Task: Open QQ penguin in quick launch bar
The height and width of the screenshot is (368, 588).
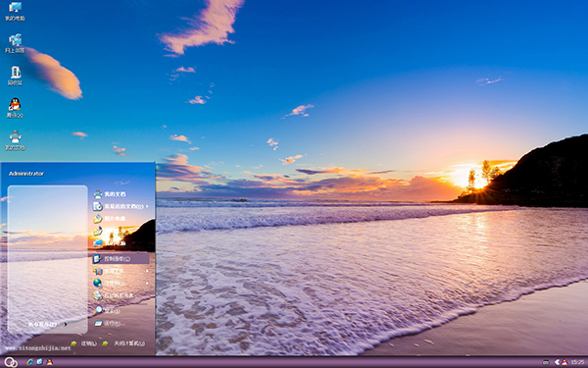Action: [x=50, y=362]
